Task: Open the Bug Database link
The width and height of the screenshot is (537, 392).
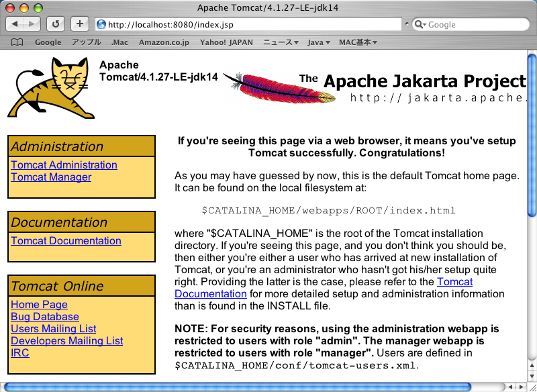Action: (x=45, y=316)
